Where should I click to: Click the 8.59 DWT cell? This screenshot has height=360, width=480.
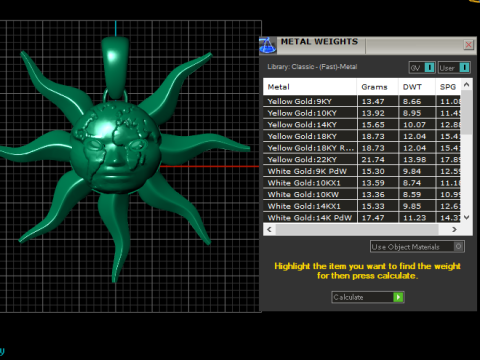(x=417, y=194)
